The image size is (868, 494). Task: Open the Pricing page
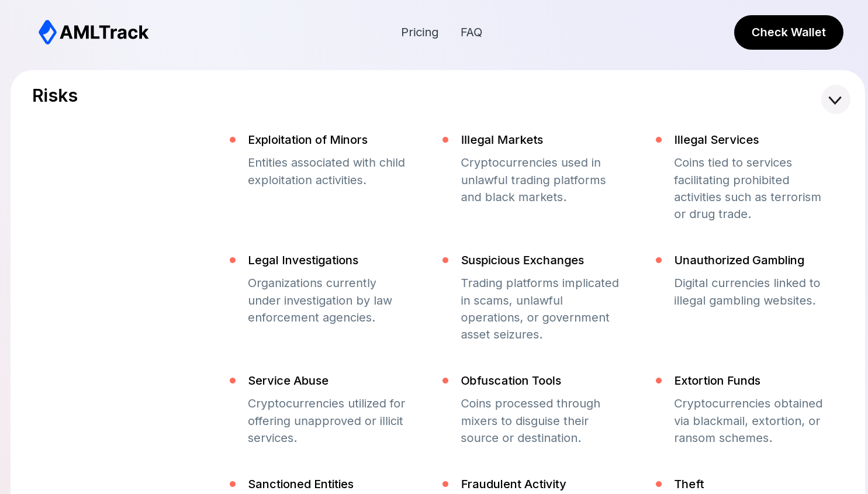pos(420,32)
